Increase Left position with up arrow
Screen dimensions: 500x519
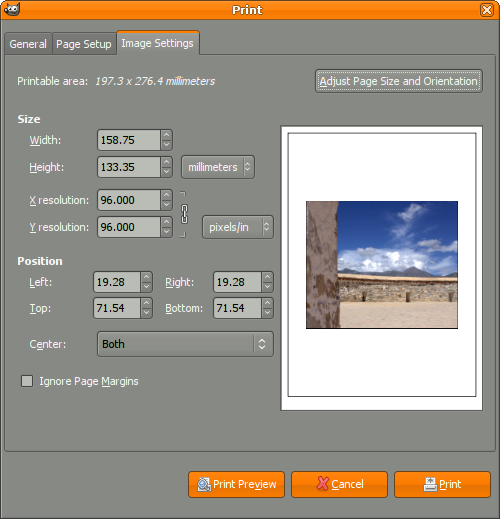coord(146,277)
